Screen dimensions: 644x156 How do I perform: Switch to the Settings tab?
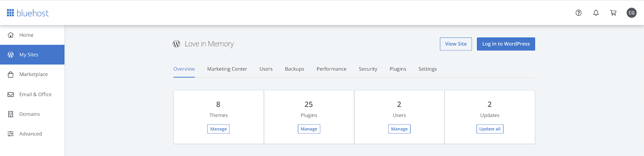(x=427, y=69)
